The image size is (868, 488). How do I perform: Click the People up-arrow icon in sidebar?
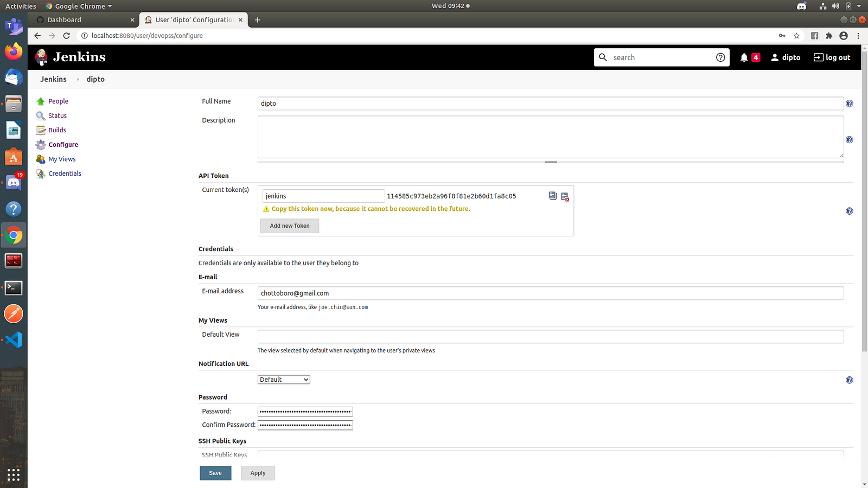[41, 101]
